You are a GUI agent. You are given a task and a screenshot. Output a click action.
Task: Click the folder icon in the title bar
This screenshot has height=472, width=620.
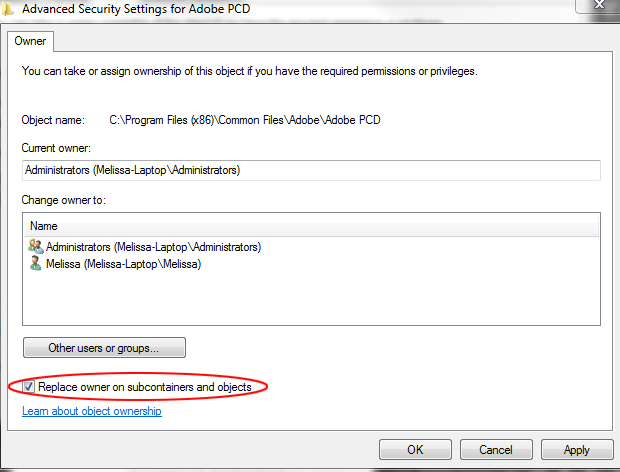[x=8, y=8]
